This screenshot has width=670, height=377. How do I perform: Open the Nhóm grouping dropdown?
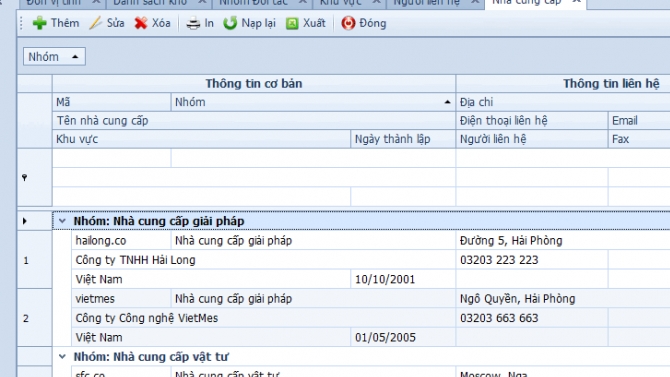coord(54,56)
